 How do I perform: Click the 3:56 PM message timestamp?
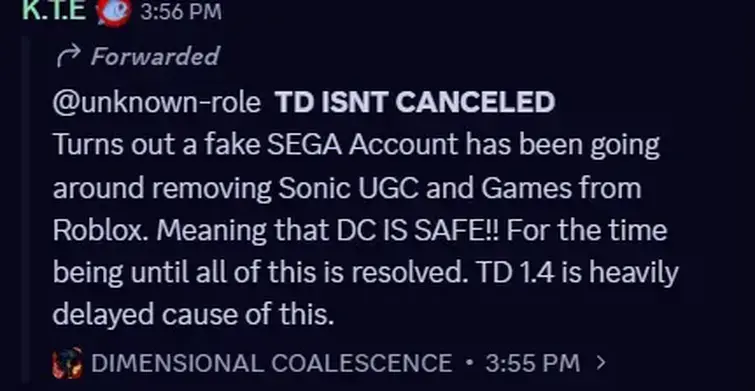(x=181, y=12)
